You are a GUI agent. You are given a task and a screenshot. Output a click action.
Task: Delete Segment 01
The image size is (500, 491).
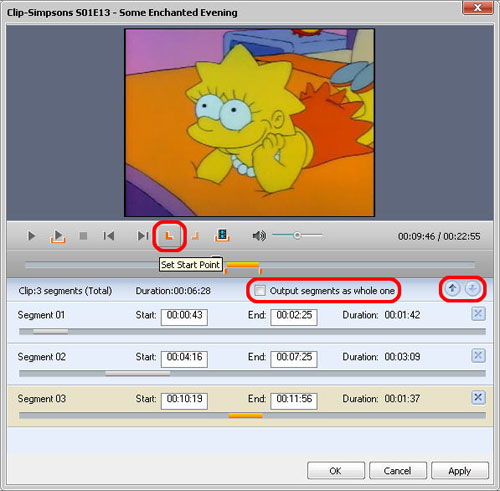[478, 314]
